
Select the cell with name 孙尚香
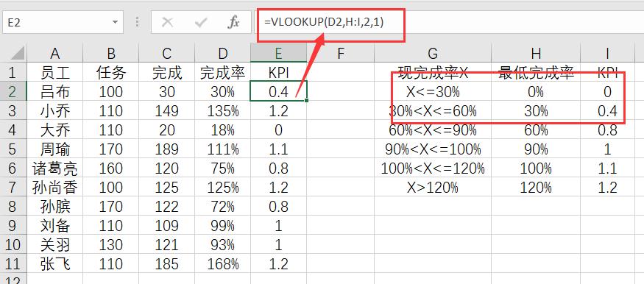(x=55, y=187)
